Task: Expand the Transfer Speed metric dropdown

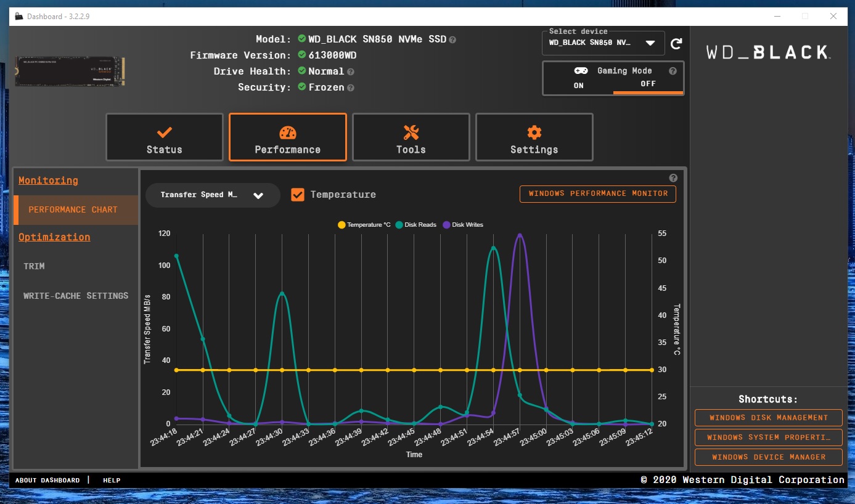Action: 213,195
